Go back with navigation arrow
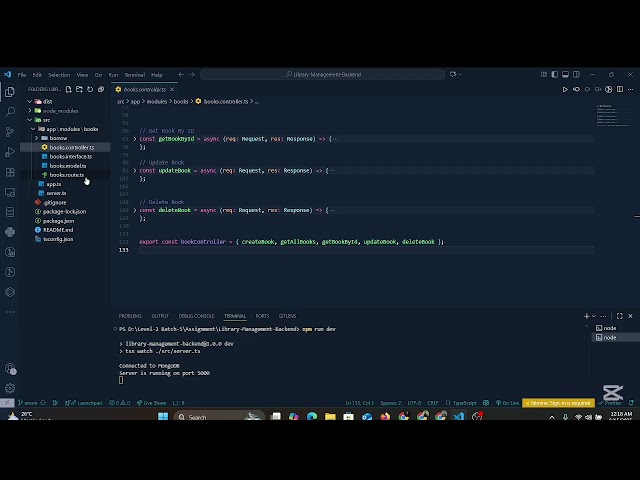The height and width of the screenshot is (480, 640). (181, 75)
